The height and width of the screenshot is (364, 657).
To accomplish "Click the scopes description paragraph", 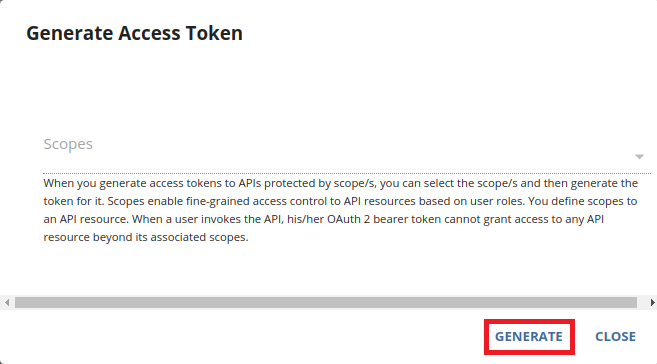I will tap(341, 210).
